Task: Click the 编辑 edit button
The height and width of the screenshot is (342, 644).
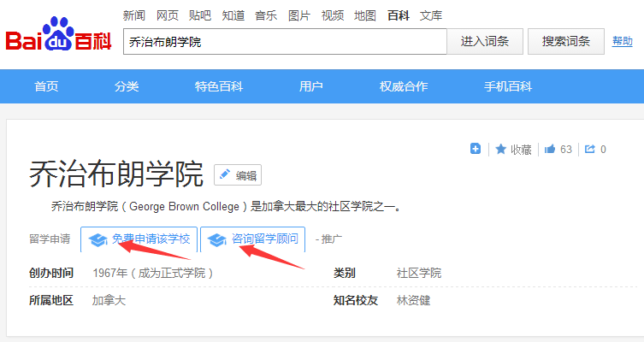Action: point(238,175)
